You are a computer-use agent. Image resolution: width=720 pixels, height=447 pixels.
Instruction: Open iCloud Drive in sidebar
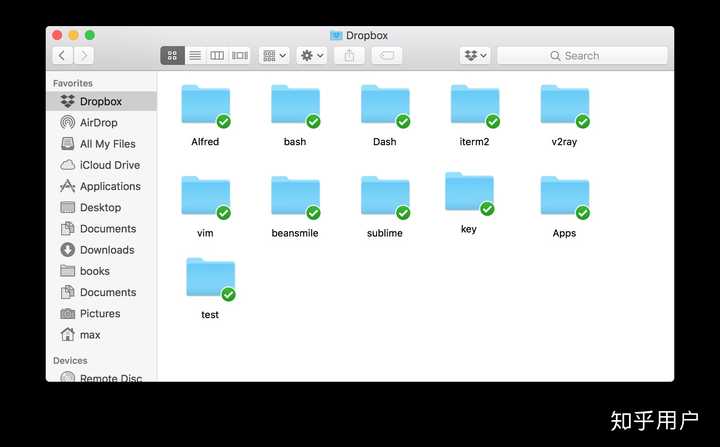[101, 165]
